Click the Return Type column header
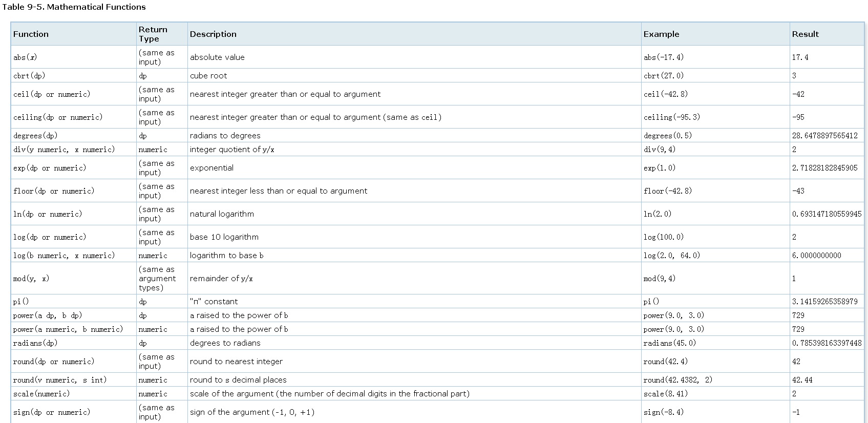 153,34
